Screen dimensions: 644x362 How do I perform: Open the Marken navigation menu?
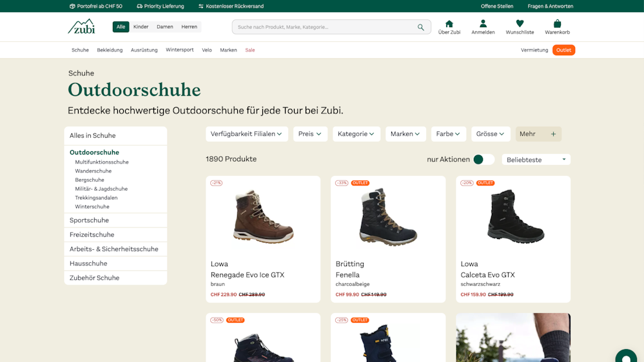(228, 50)
